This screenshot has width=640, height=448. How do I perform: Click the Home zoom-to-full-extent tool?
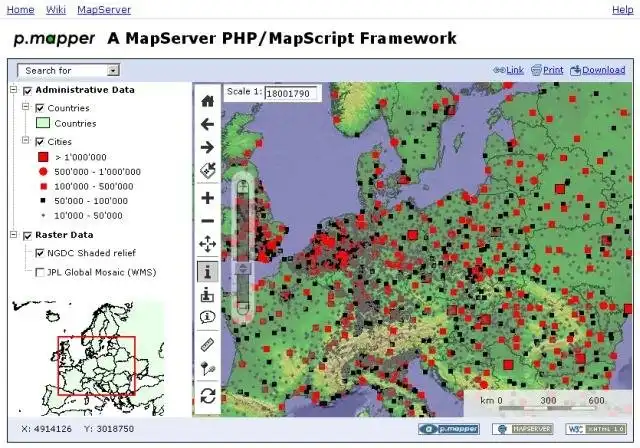(x=208, y=101)
